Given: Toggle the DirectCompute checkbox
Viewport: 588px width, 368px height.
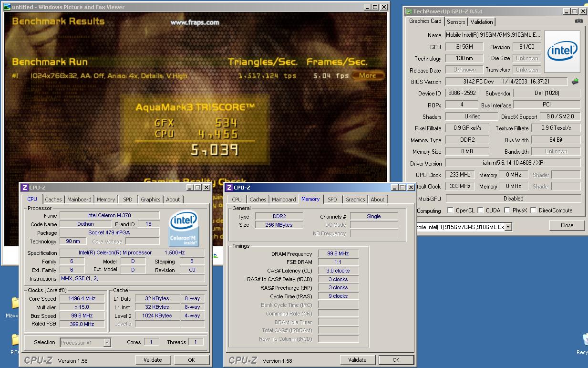Looking at the screenshot, I should coord(533,210).
